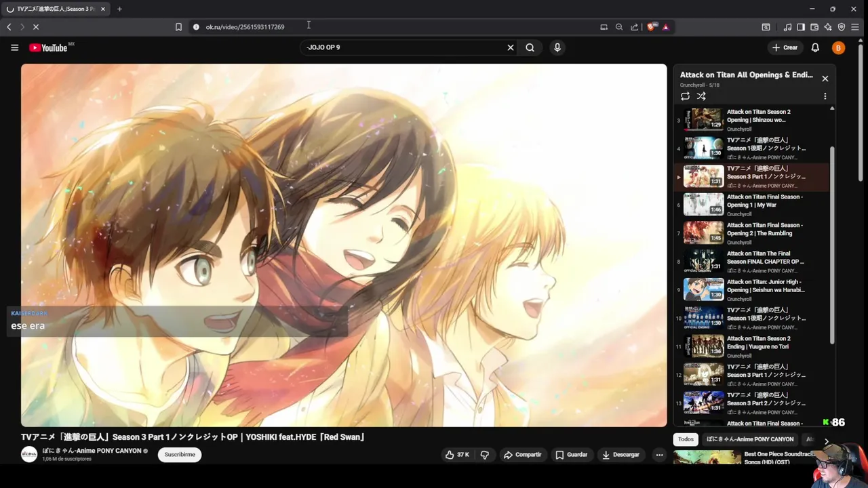
Task: Play playlist item 3 Shinzou wo thumbnail
Action: point(703,119)
